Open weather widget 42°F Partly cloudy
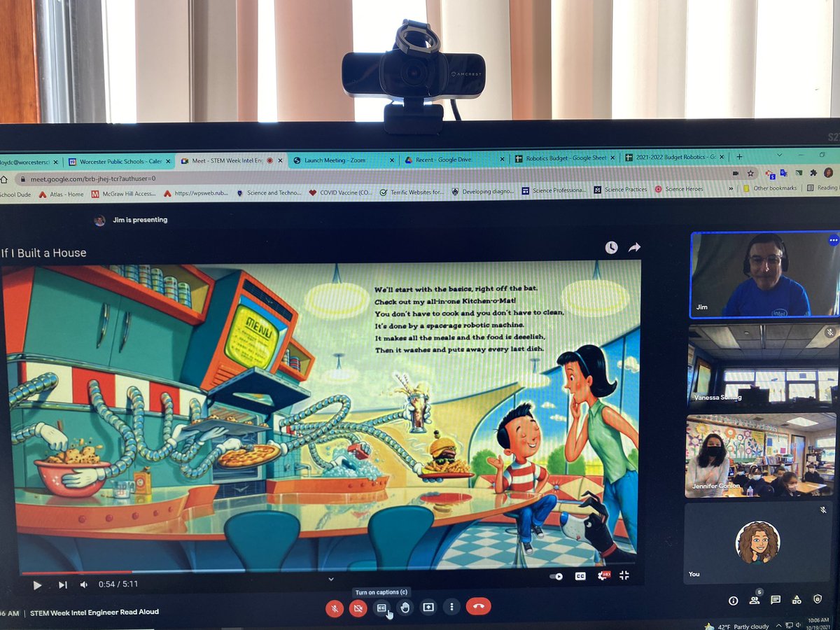The width and height of the screenshot is (840, 630). click(736, 626)
